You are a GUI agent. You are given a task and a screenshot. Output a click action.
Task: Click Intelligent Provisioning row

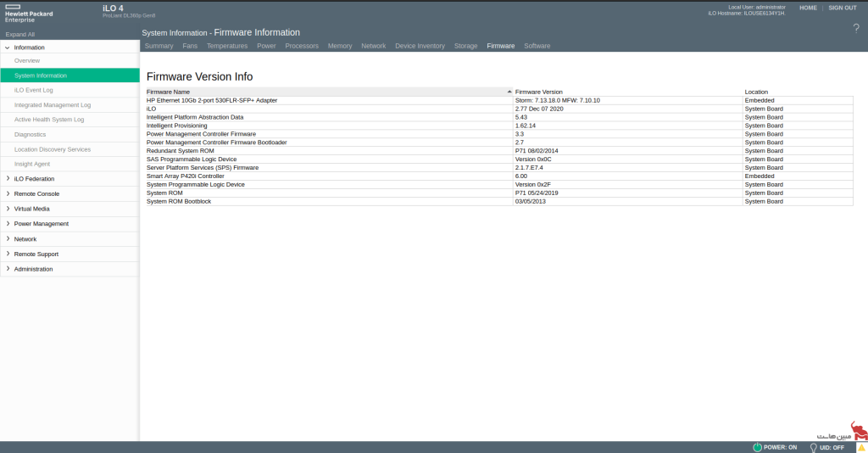[499, 126]
